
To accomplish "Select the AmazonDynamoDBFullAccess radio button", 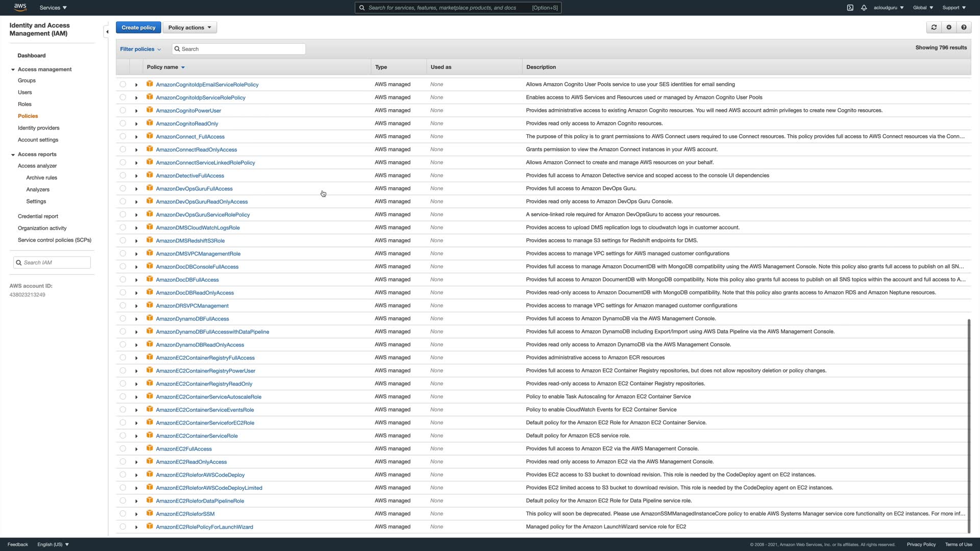I will pyautogui.click(x=123, y=318).
